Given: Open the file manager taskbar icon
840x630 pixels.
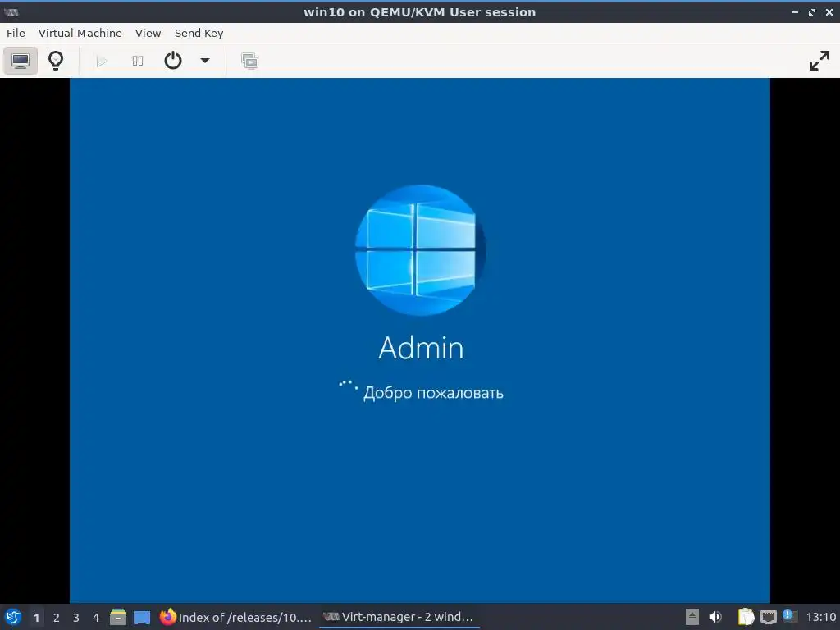Looking at the screenshot, I should click(x=118, y=617).
